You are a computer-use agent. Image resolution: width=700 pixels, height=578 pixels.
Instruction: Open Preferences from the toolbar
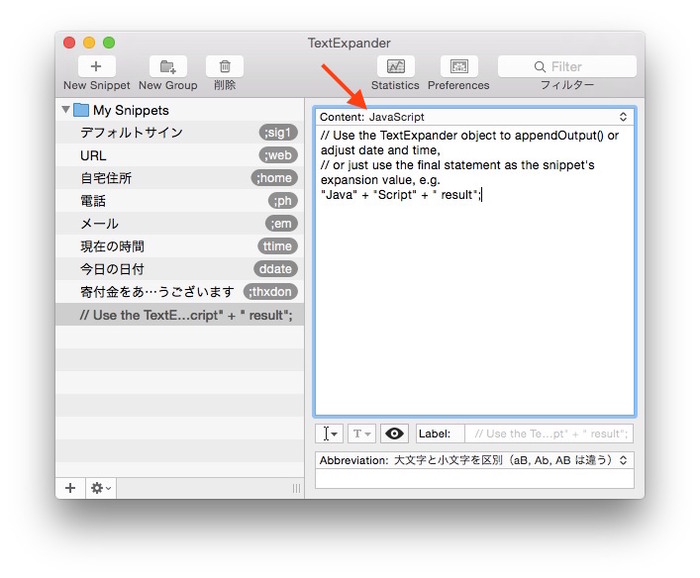[459, 67]
